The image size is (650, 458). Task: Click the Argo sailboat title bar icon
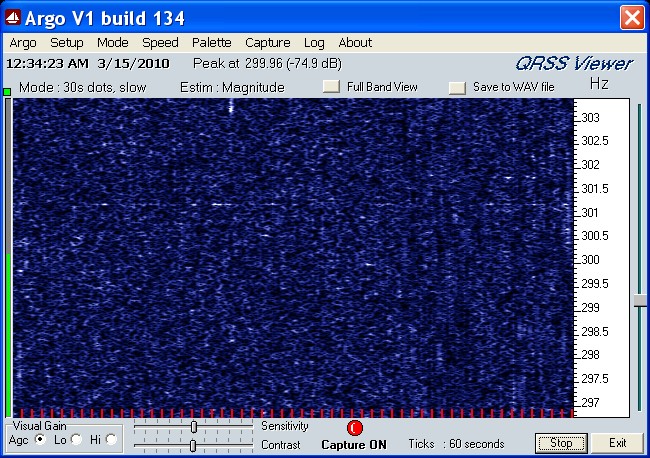[13, 18]
